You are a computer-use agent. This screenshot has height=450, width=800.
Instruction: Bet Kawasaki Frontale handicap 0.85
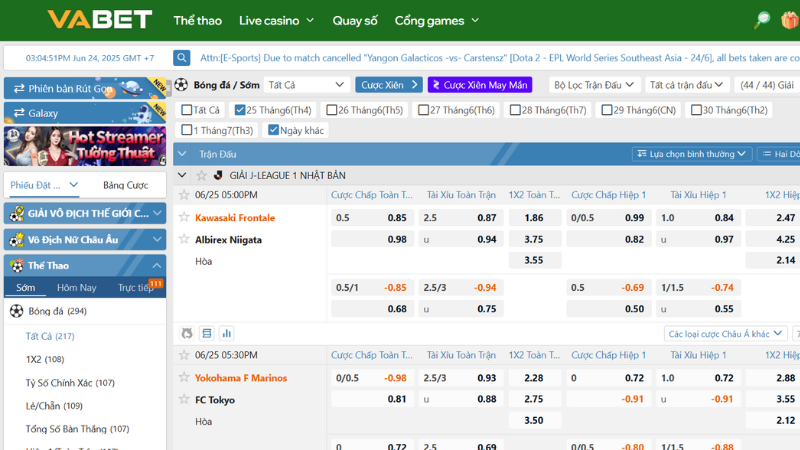[x=372, y=217]
